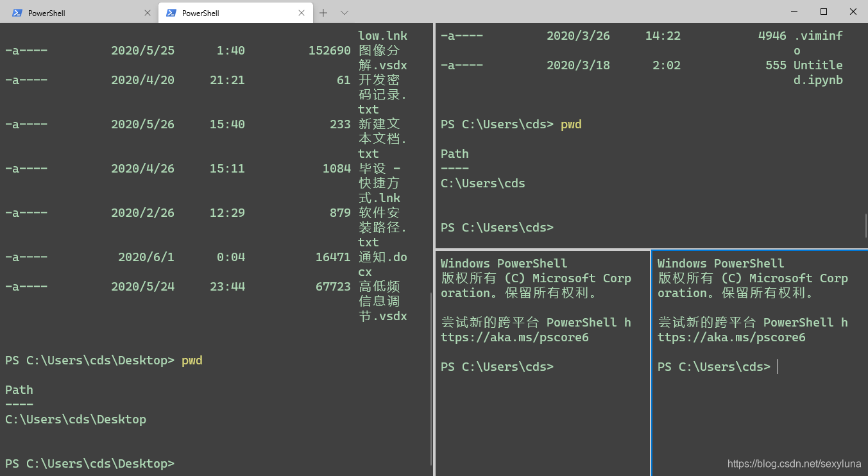Viewport: 868px width, 476px height.
Task: Click file size 67723
Action: coord(333,287)
